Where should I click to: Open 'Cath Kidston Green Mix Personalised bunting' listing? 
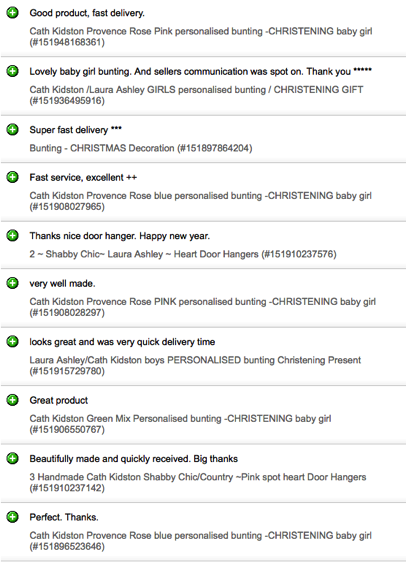tap(180, 424)
